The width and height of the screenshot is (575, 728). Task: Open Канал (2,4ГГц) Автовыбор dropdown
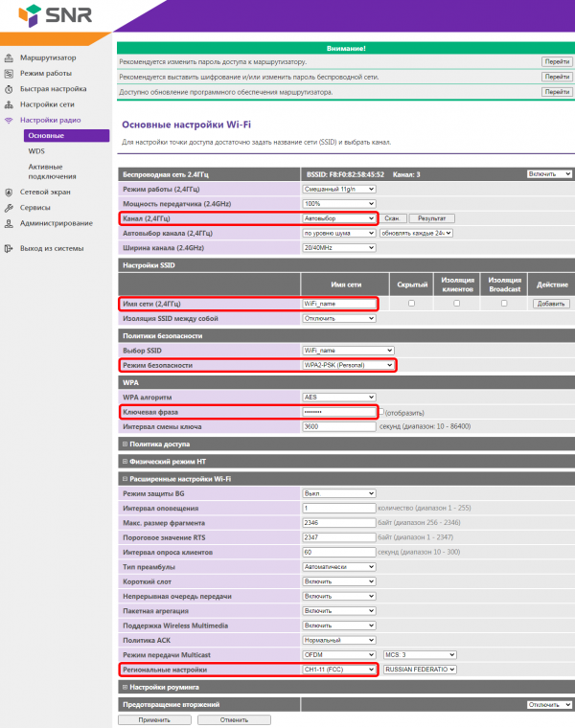339,218
